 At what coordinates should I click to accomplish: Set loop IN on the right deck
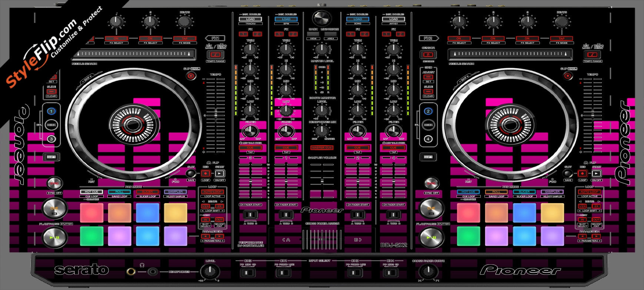(x=583, y=220)
